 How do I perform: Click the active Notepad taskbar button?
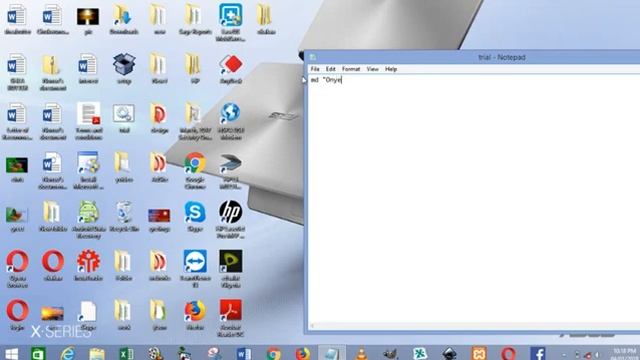(x=332, y=353)
